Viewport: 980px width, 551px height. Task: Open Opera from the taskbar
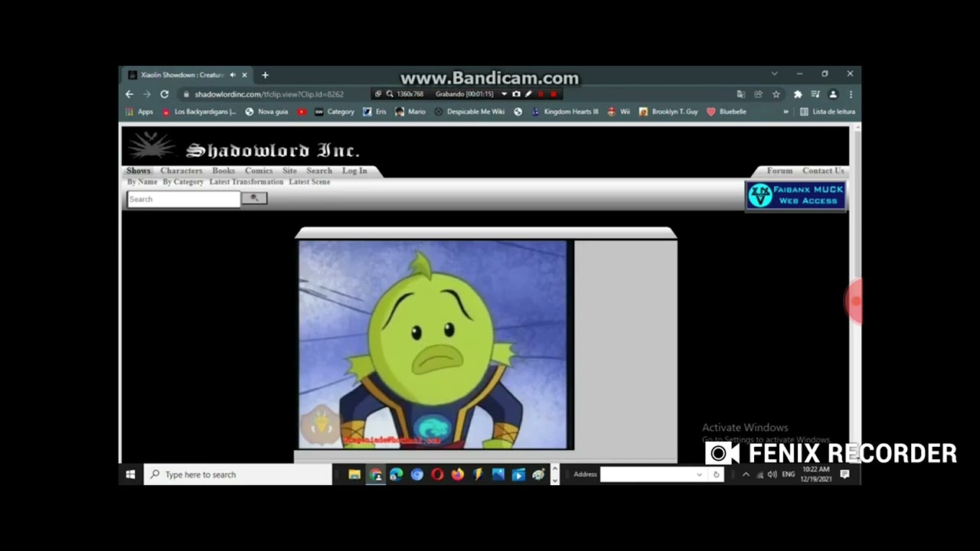point(437,474)
